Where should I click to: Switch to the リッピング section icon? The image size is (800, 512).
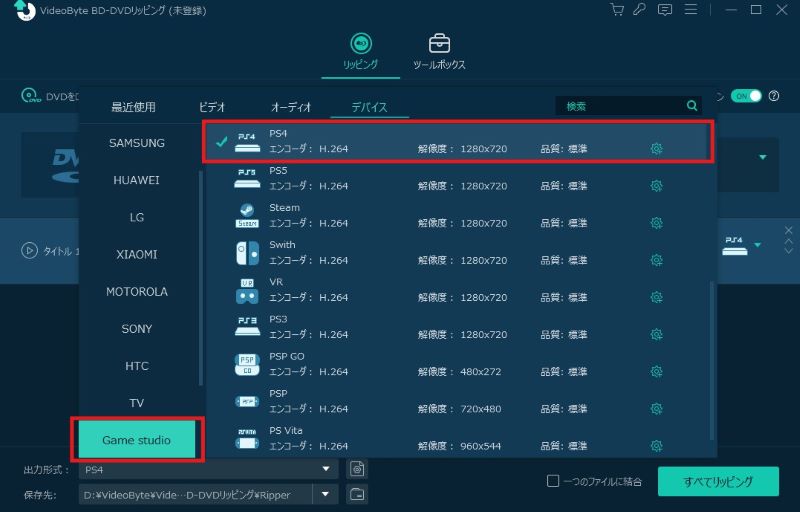click(x=361, y=43)
